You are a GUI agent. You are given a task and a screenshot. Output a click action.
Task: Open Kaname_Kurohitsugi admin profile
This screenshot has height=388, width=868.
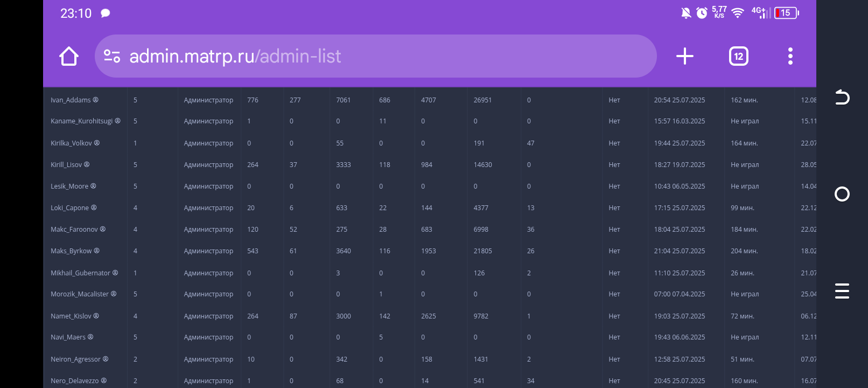(x=82, y=121)
